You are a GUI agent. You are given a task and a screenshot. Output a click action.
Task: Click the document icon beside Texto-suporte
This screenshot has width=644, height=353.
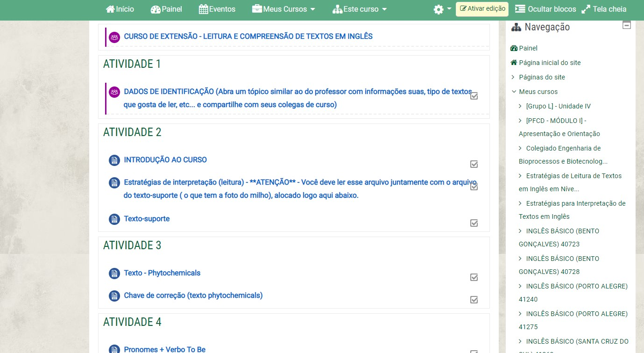coord(114,219)
